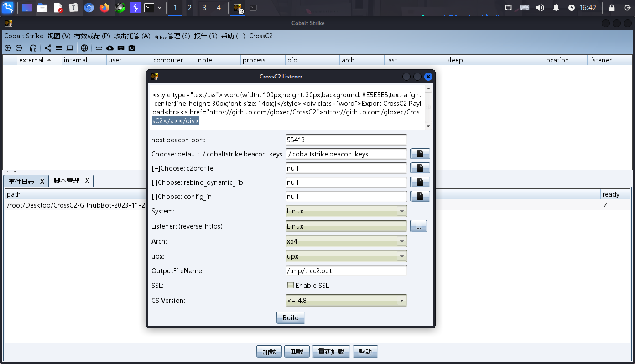Click the Build button
Viewport: 635px width, 364px height.
[291, 318]
